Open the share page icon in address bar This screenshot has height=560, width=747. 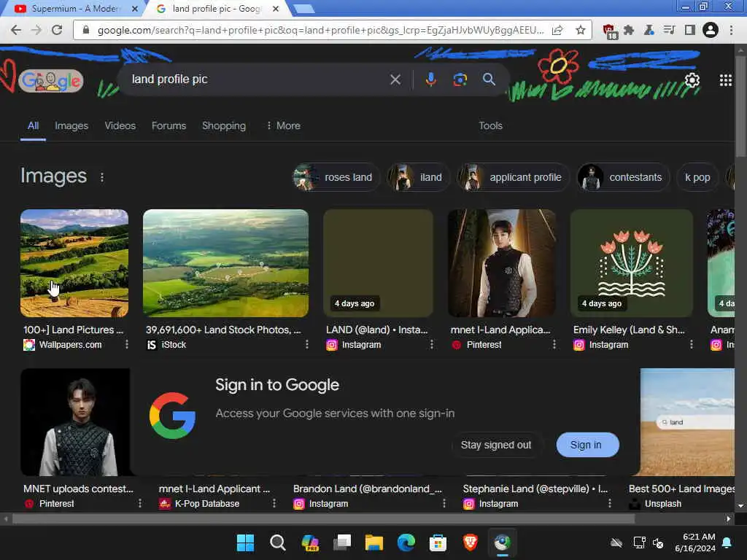tap(557, 30)
